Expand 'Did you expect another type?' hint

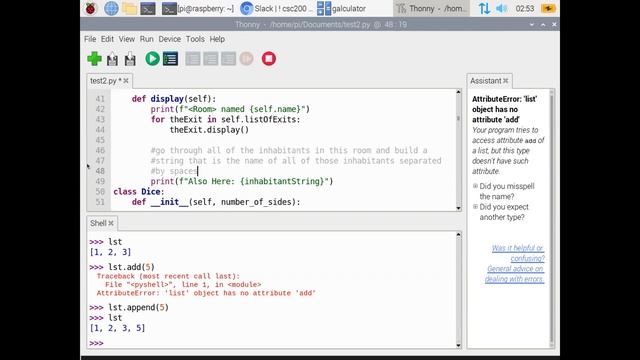click(x=475, y=207)
